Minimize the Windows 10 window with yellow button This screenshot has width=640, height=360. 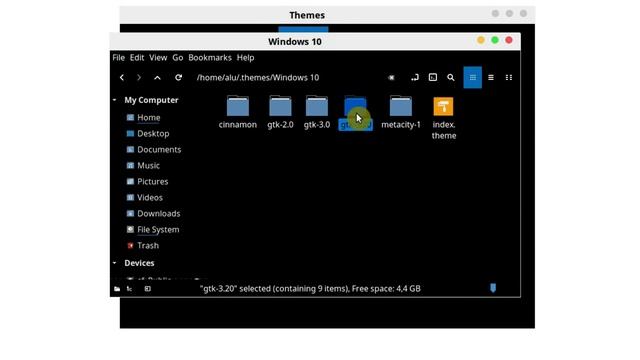(x=481, y=40)
